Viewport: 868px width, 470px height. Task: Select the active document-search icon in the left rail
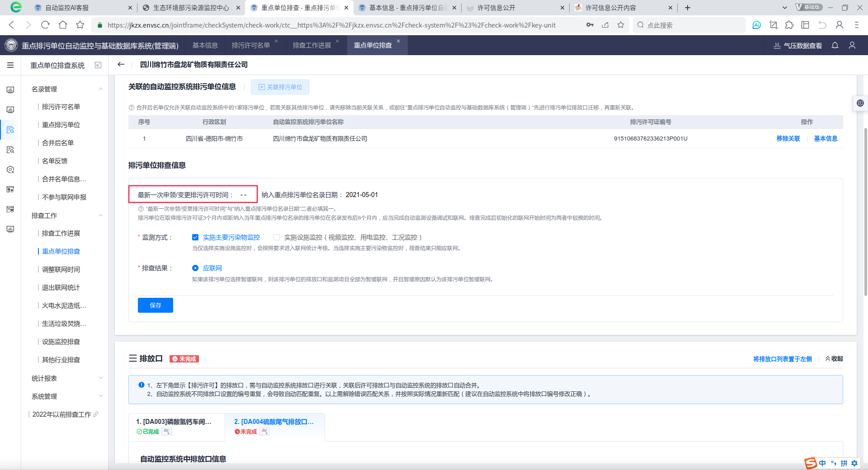[x=10, y=130]
